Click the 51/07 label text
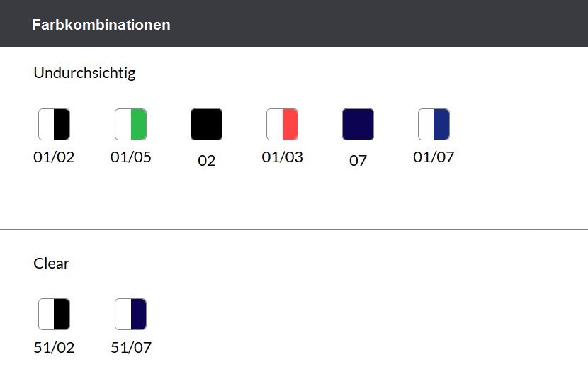 [131, 347]
